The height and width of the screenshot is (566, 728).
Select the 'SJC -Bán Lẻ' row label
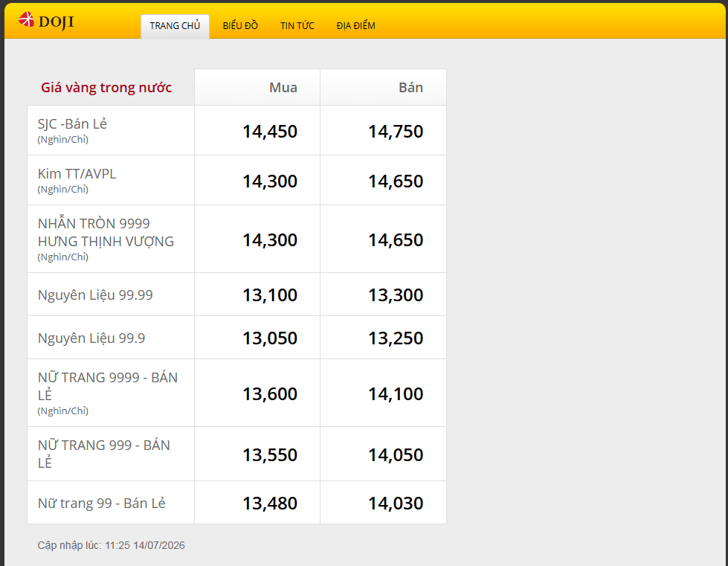click(72, 124)
